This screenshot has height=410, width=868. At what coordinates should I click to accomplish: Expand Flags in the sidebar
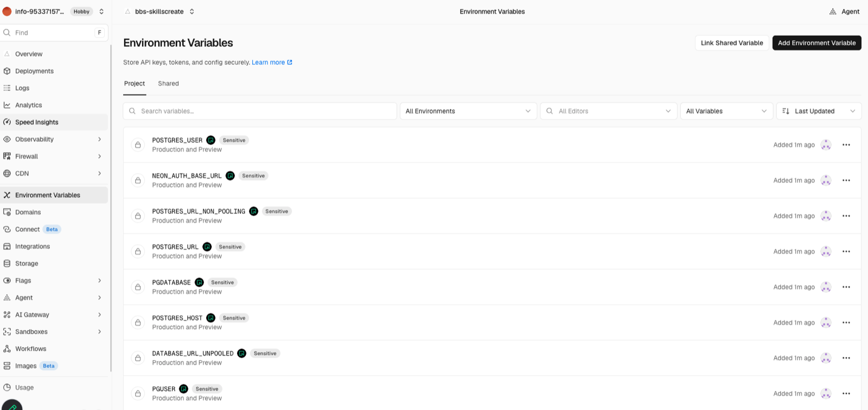coord(100,281)
